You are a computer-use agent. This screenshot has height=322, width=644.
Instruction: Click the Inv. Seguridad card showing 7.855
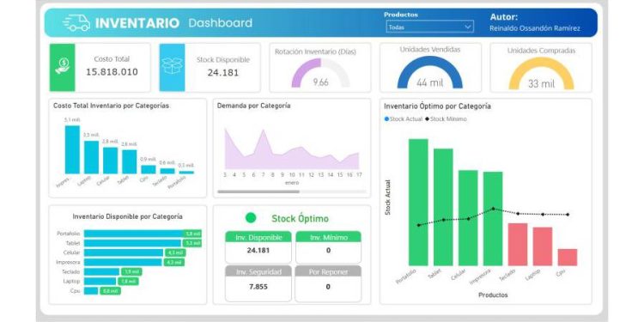coord(258,283)
